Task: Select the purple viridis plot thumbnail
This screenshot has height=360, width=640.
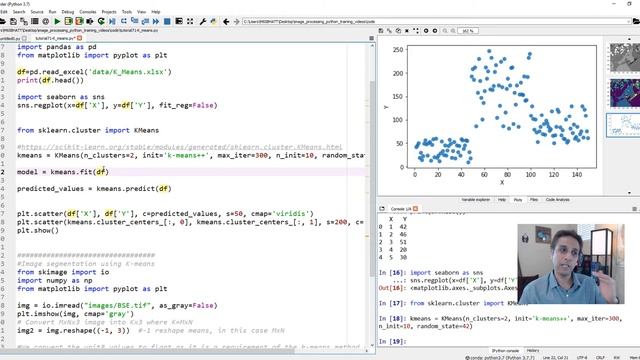Action: coord(624,93)
